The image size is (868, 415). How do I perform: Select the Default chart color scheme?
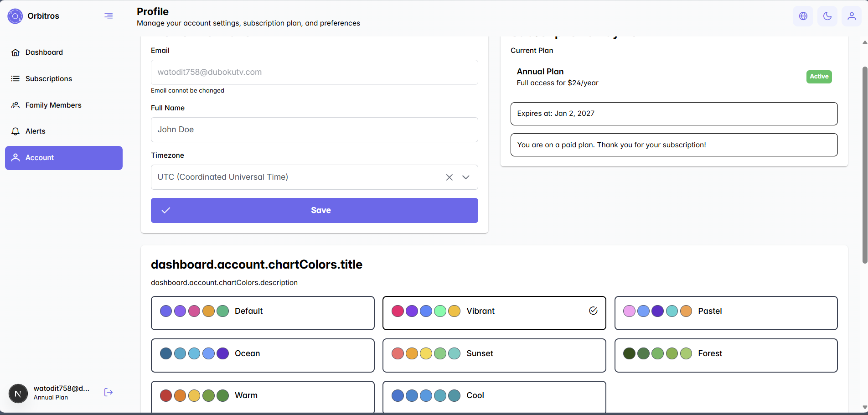point(263,313)
